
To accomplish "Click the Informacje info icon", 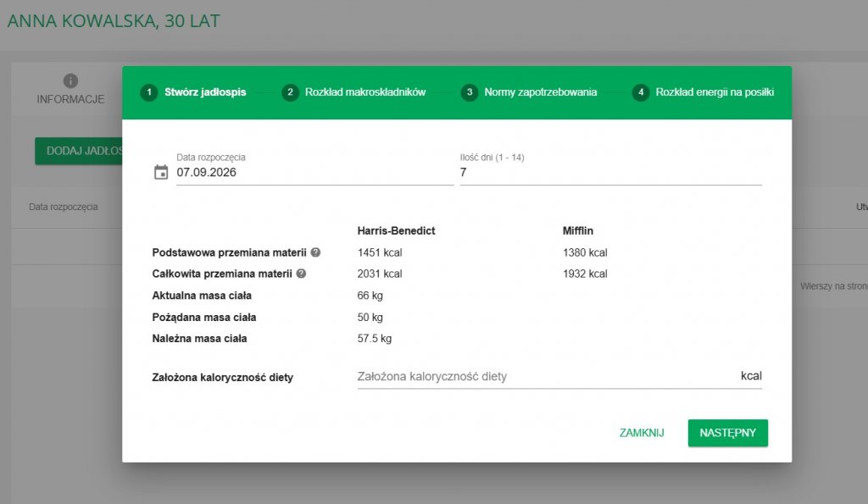I will tap(70, 80).
